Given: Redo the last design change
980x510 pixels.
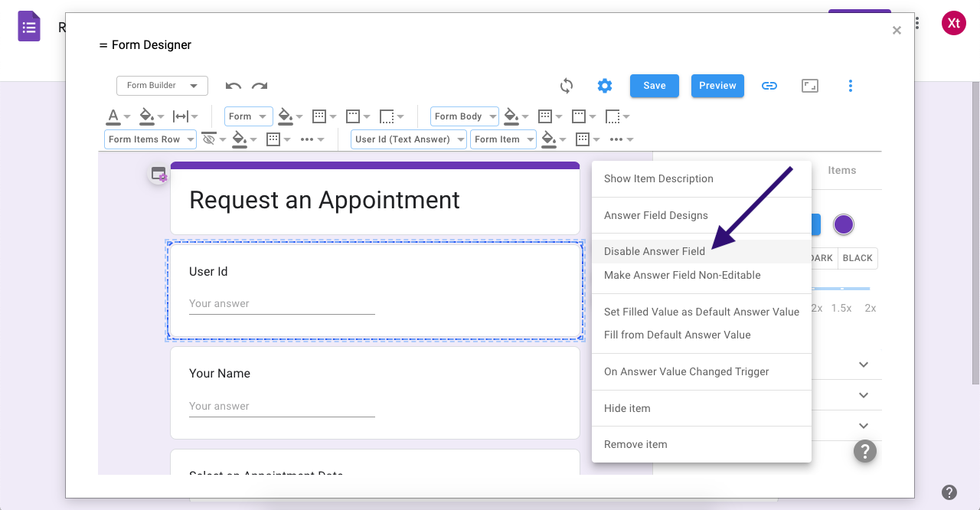Looking at the screenshot, I should [260, 86].
